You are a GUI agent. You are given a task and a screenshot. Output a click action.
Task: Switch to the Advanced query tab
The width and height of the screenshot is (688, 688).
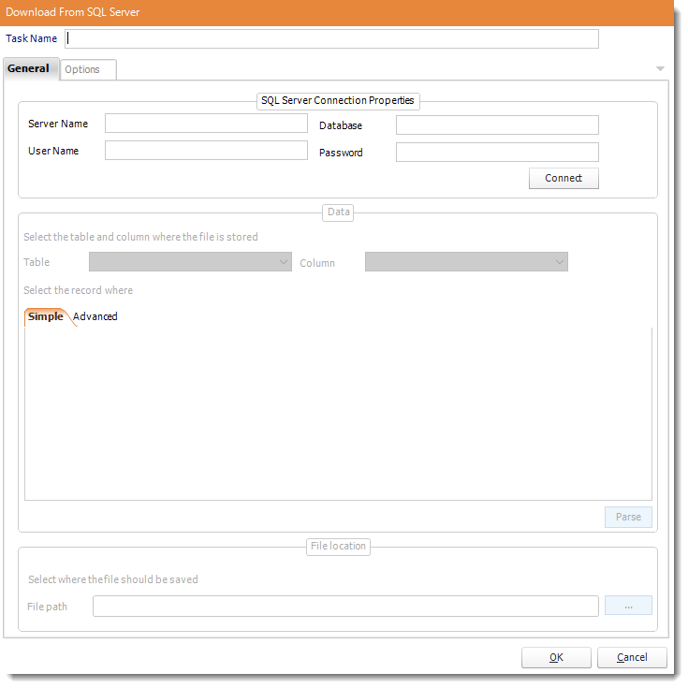click(95, 316)
